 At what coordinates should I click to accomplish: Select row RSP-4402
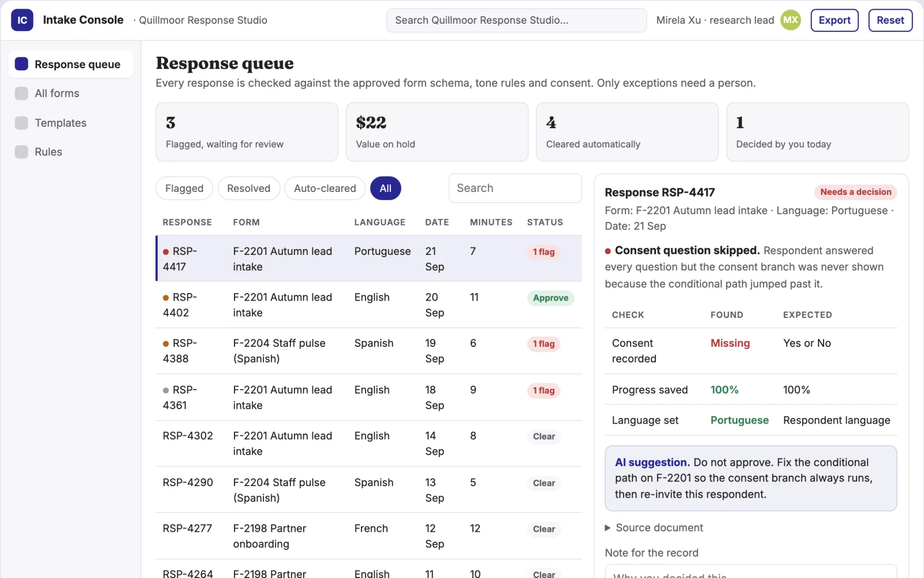[x=368, y=305]
